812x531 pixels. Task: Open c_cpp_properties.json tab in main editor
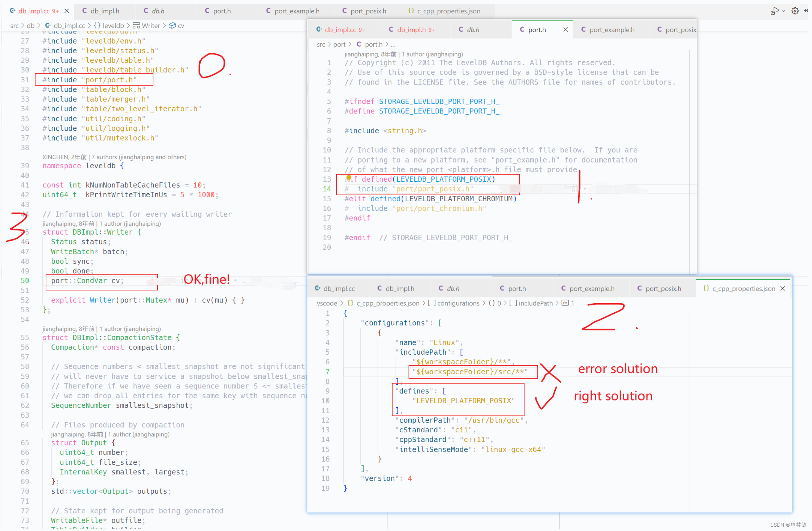(449, 11)
